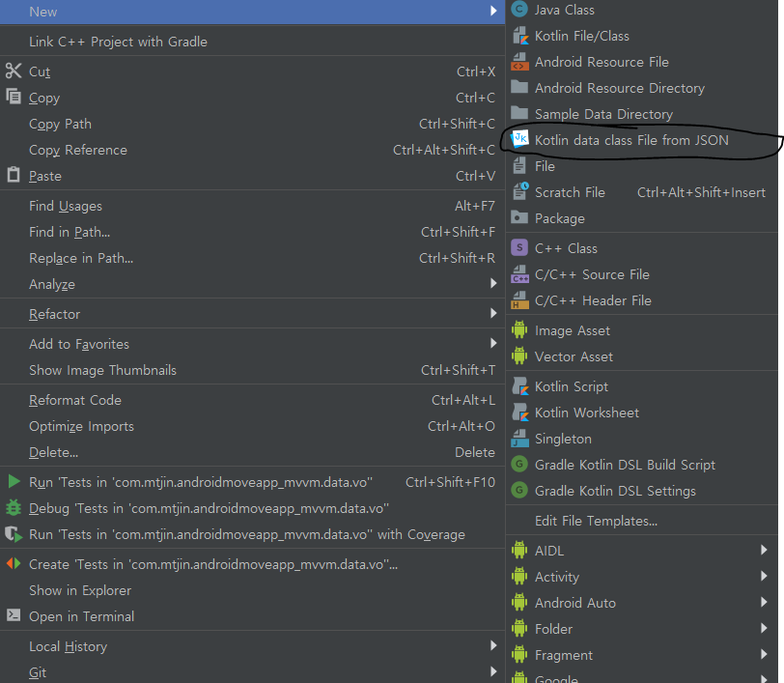784x683 pixels.
Task: Expand the AIDL submenu arrow
Action: [764, 550]
